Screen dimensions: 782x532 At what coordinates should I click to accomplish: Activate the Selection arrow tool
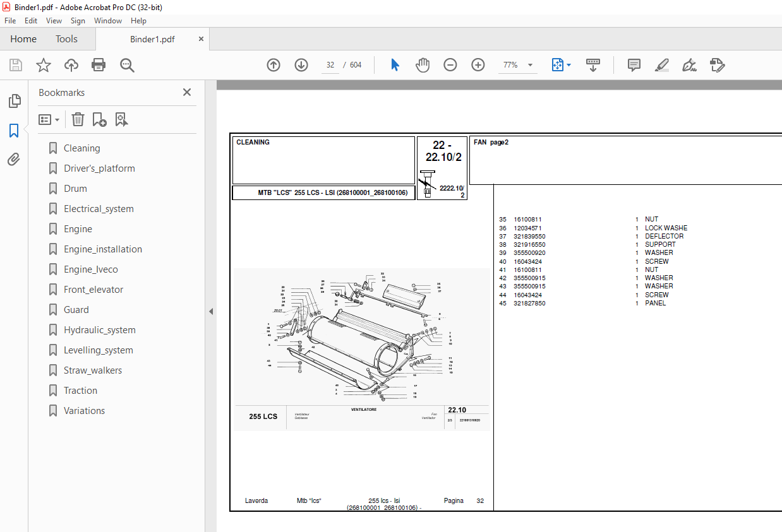(x=395, y=65)
